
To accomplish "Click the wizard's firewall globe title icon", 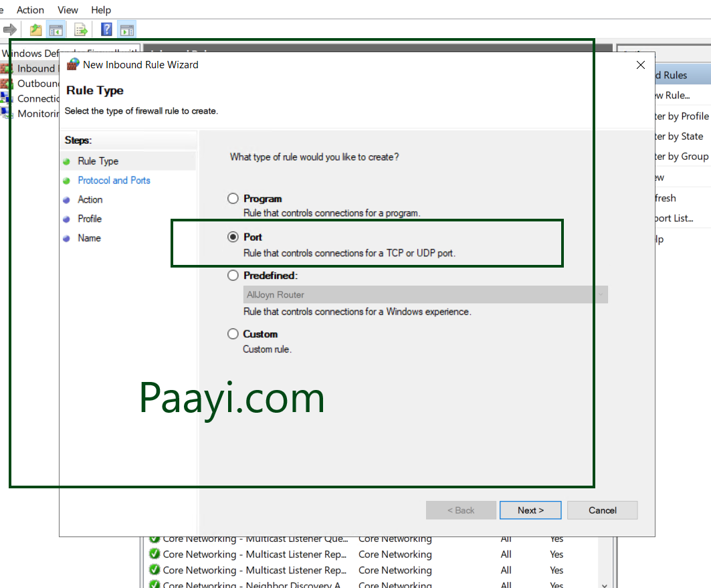I will tap(73, 64).
